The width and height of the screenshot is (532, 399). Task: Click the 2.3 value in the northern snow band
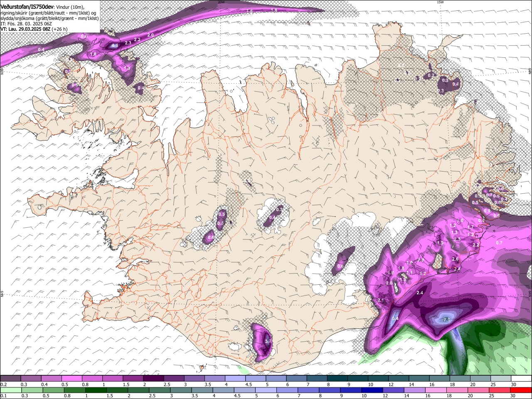pyautogui.click(x=128, y=43)
